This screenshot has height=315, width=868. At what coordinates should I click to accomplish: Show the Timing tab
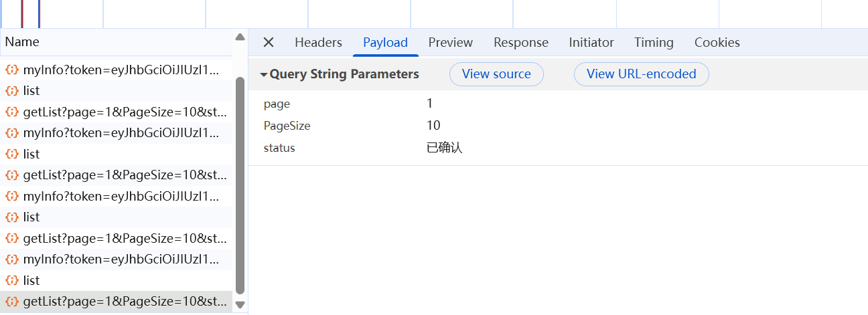[x=654, y=43]
